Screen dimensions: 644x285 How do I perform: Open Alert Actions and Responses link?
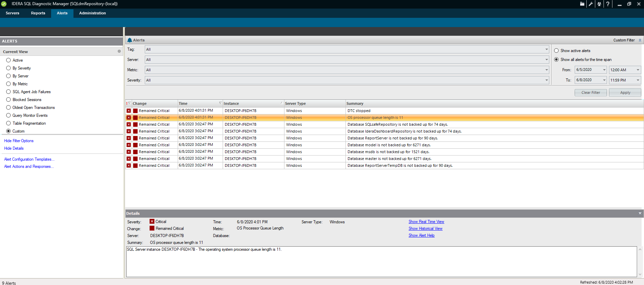point(29,166)
